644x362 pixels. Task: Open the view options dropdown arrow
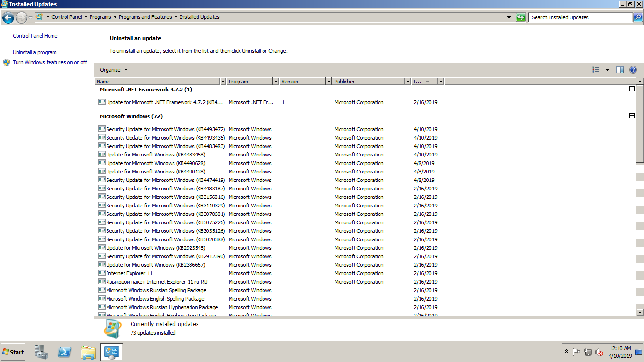(x=607, y=70)
